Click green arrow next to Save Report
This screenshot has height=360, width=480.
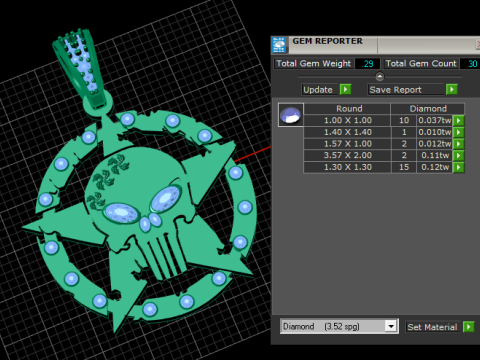tap(452, 89)
